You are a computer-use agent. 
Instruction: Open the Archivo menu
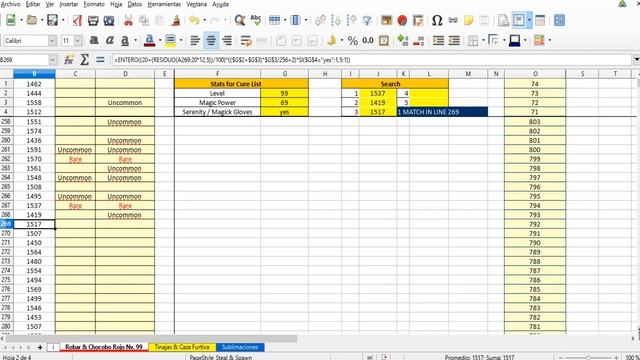pos(11,4)
